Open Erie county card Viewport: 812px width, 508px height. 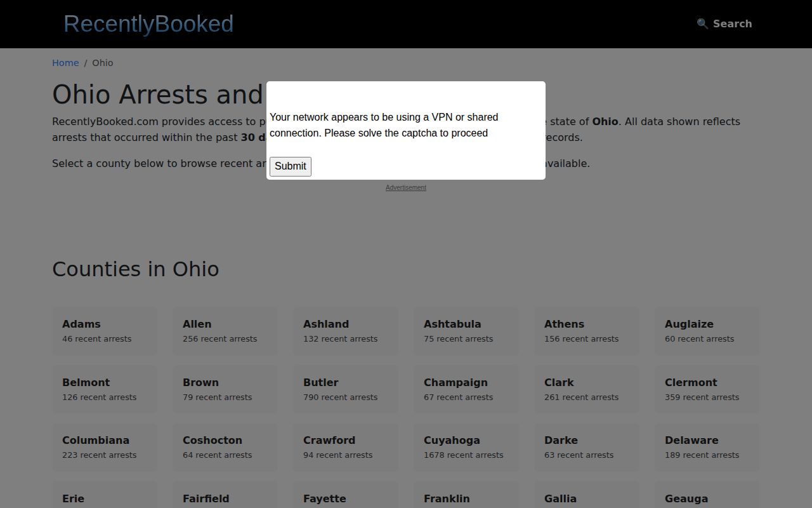coord(105,495)
